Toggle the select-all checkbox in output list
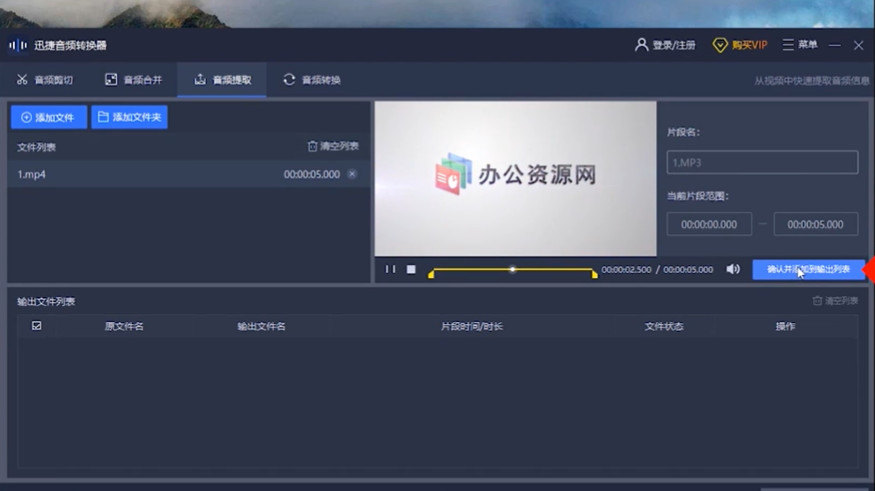The image size is (875, 491). (37, 326)
